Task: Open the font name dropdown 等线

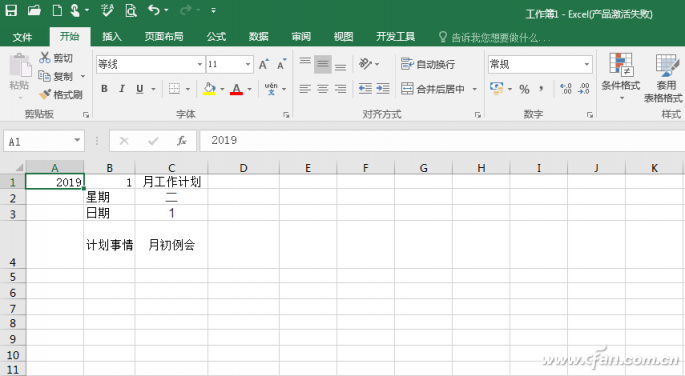Action: click(200, 65)
